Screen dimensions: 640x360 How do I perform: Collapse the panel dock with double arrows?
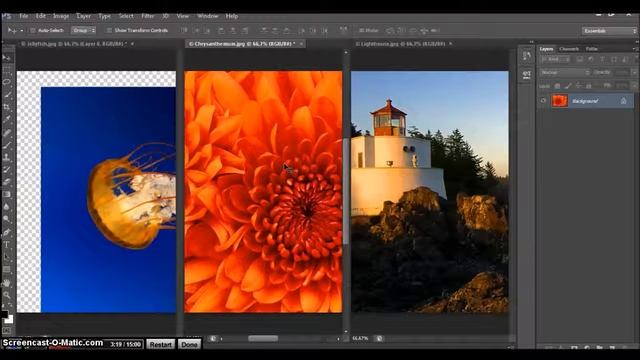point(637,42)
